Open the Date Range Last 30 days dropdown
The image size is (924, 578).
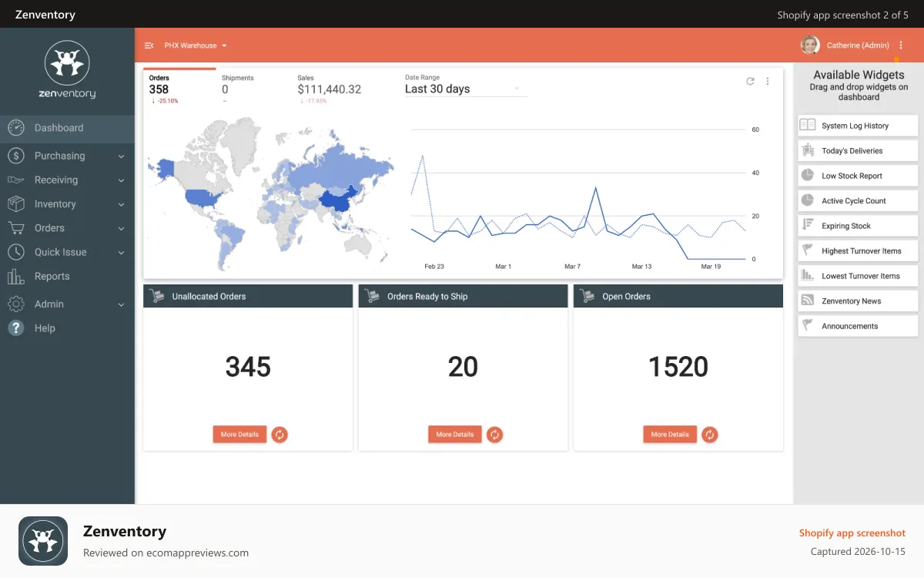coord(466,89)
